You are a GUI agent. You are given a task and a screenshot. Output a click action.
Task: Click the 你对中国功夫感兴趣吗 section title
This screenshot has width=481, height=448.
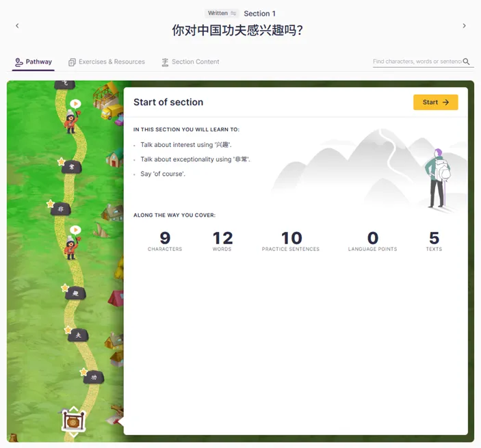(237, 30)
